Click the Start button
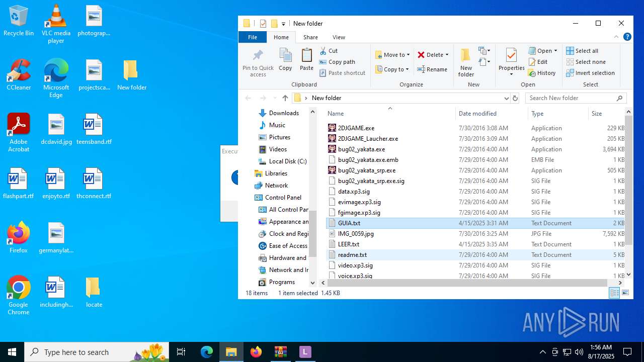 point(12,352)
